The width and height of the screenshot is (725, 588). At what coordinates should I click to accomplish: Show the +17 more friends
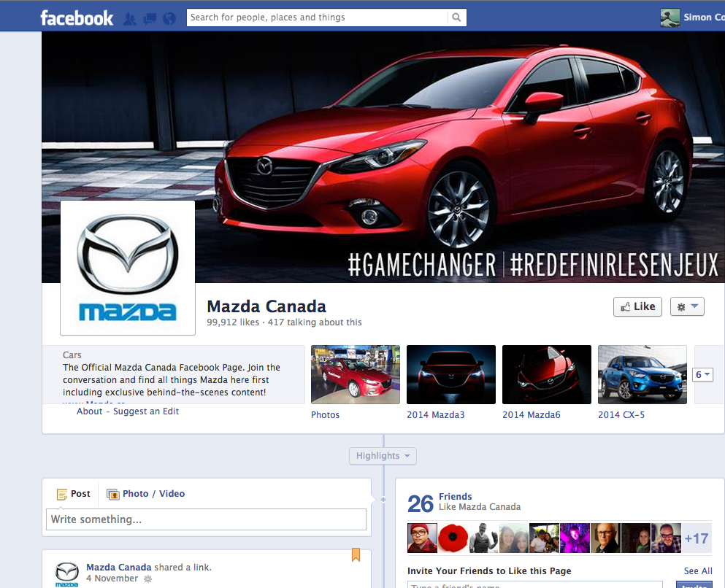tap(697, 538)
